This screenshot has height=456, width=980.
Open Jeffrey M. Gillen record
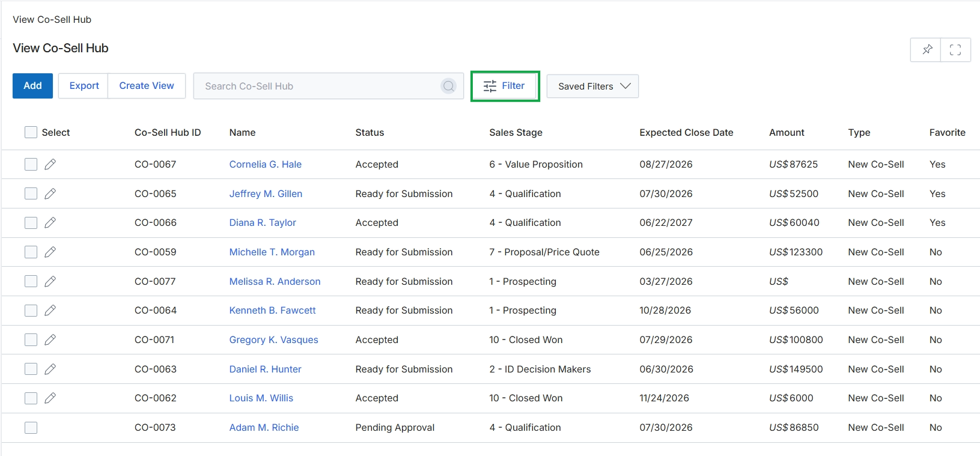(x=266, y=193)
